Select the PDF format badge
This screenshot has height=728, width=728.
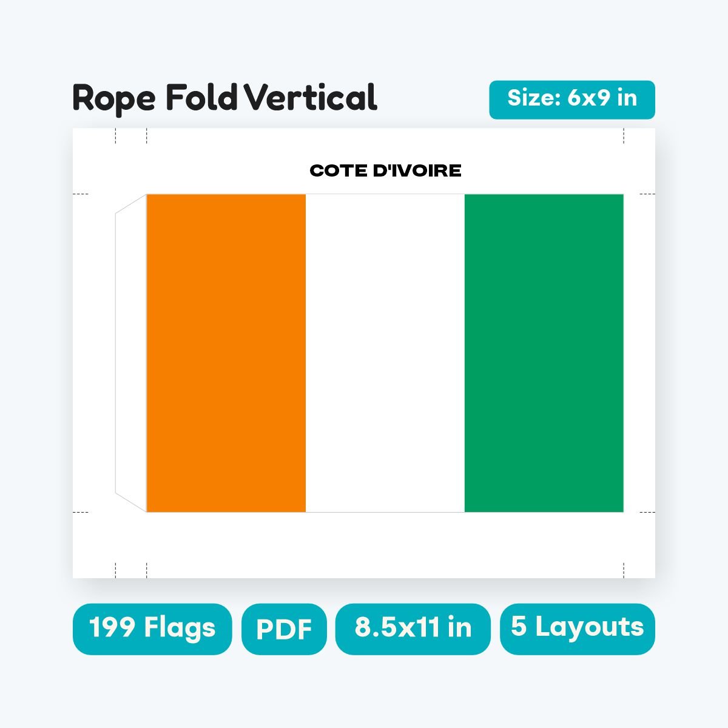pyautogui.click(x=284, y=629)
